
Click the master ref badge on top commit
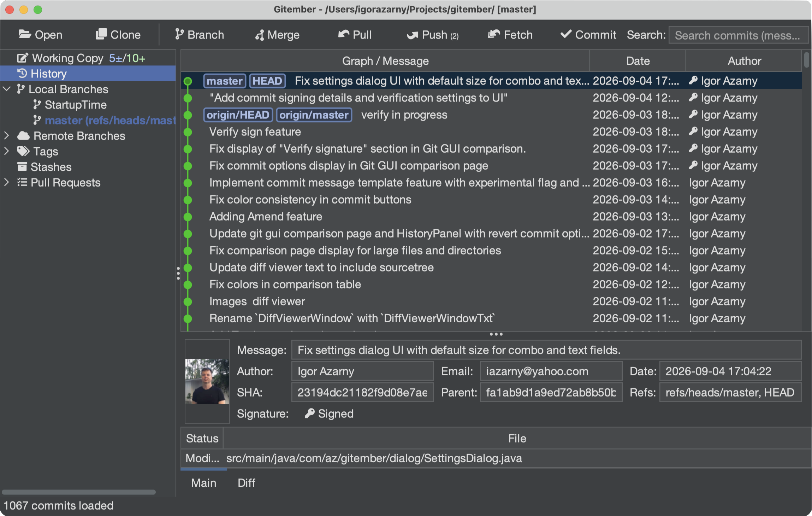(x=225, y=81)
